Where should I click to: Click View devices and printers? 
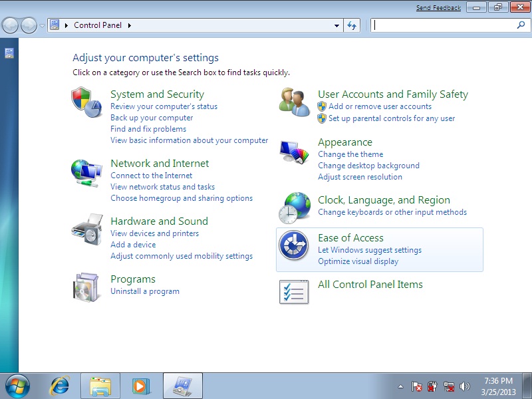155,233
